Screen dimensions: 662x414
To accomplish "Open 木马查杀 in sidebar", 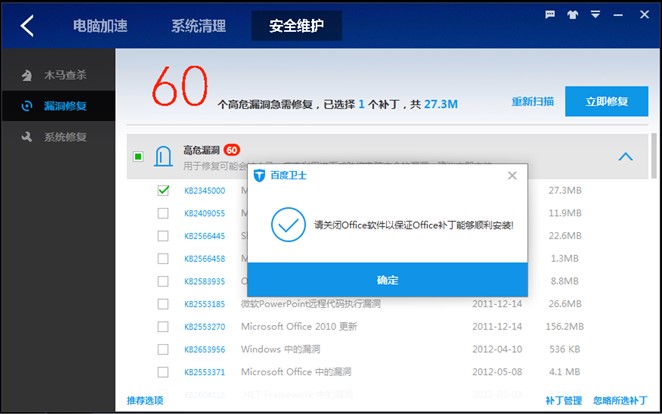I will [x=58, y=75].
